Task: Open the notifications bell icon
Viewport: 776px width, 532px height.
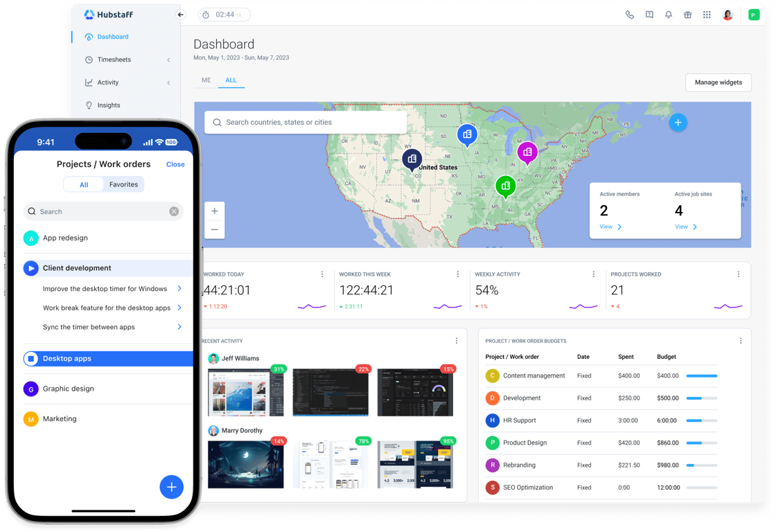Action: [x=669, y=15]
